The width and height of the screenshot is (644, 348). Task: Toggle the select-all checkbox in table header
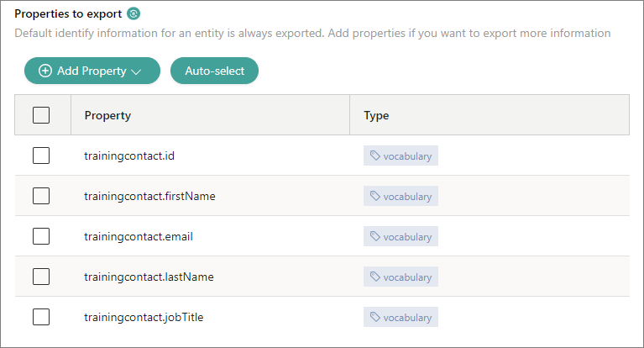click(x=41, y=115)
